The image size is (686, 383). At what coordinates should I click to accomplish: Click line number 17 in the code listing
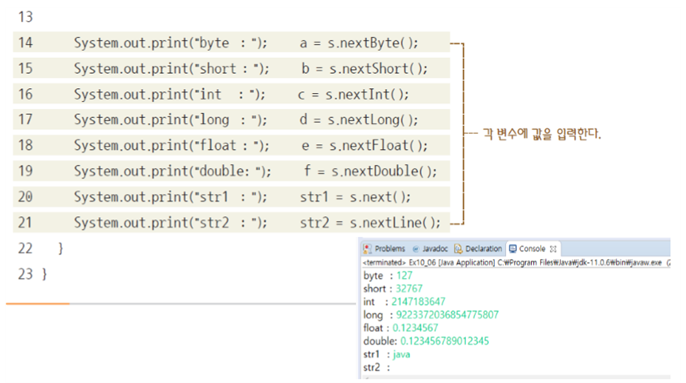point(25,119)
